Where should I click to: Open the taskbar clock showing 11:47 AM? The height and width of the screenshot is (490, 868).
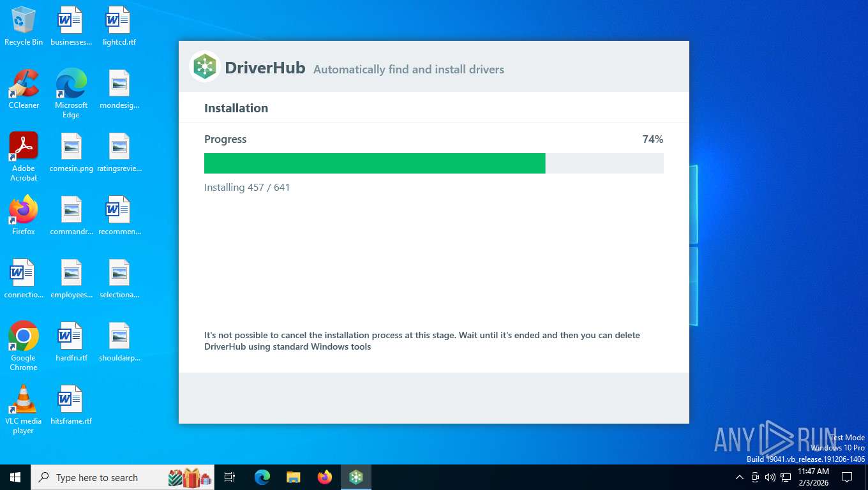[813, 477]
